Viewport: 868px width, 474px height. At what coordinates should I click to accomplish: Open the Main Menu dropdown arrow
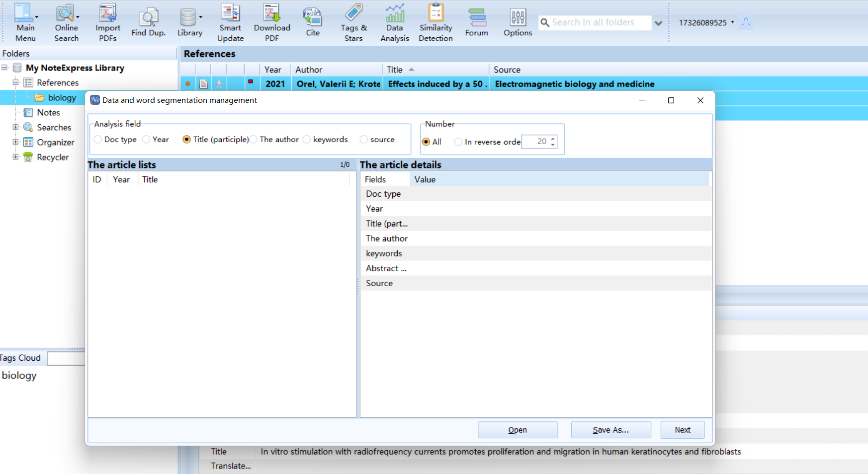[37, 17]
